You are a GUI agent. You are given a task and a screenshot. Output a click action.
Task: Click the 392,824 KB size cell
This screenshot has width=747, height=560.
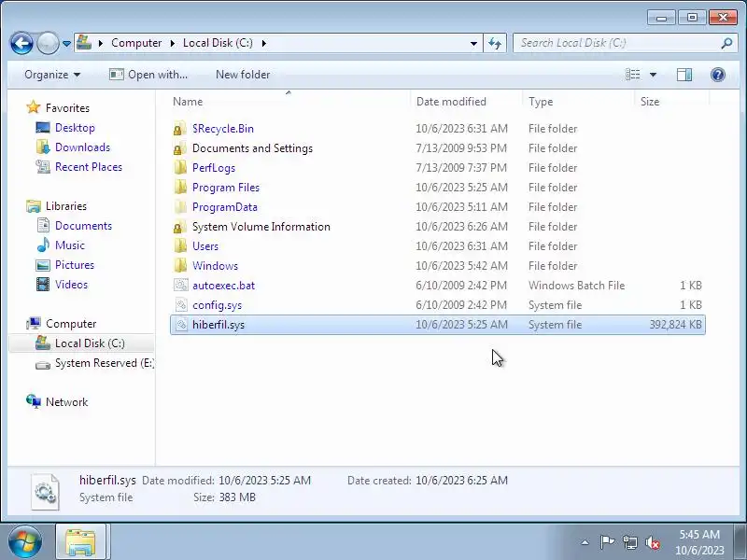click(x=675, y=325)
